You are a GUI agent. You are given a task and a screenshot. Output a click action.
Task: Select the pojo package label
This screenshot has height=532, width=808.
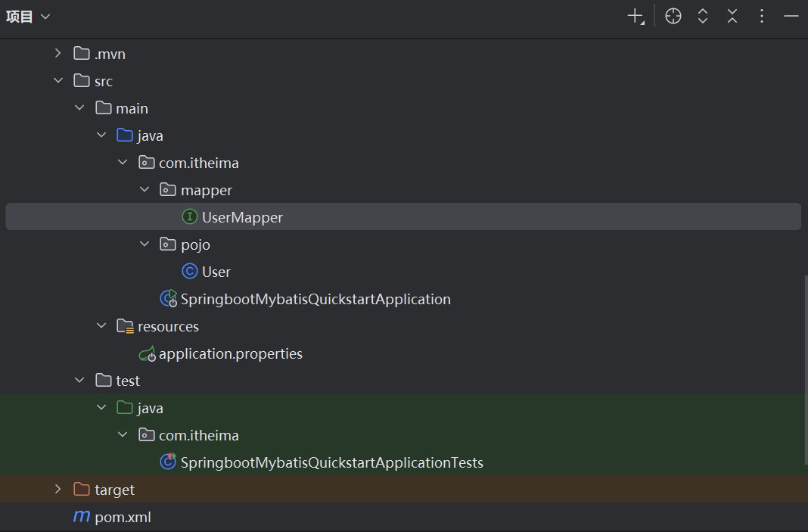click(x=195, y=245)
